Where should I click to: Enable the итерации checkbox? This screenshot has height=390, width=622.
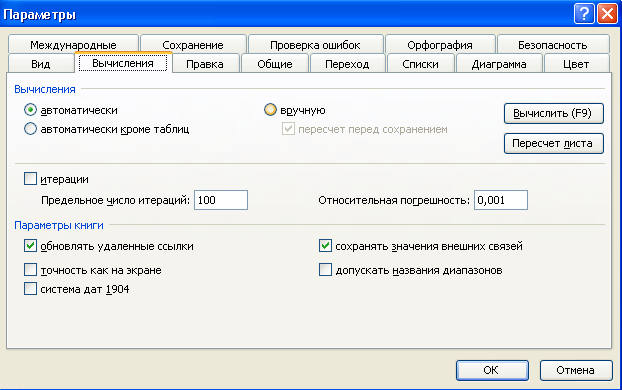(31, 179)
